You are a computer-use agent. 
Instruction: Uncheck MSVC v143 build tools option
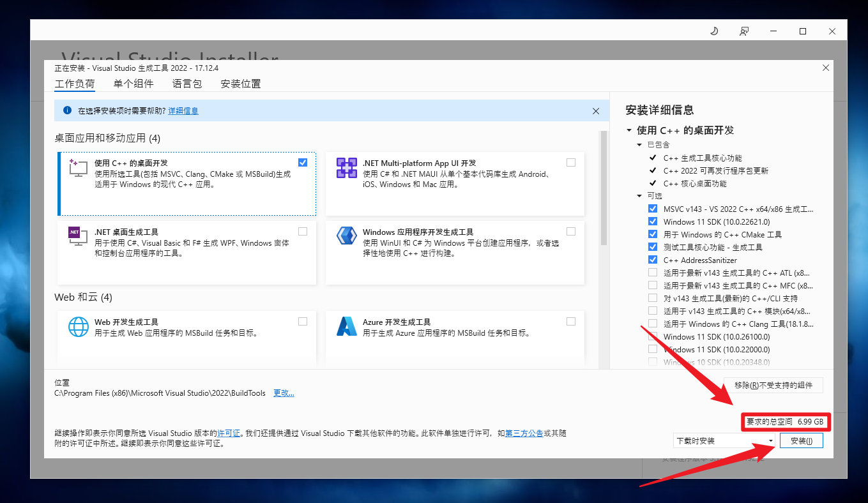(653, 209)
